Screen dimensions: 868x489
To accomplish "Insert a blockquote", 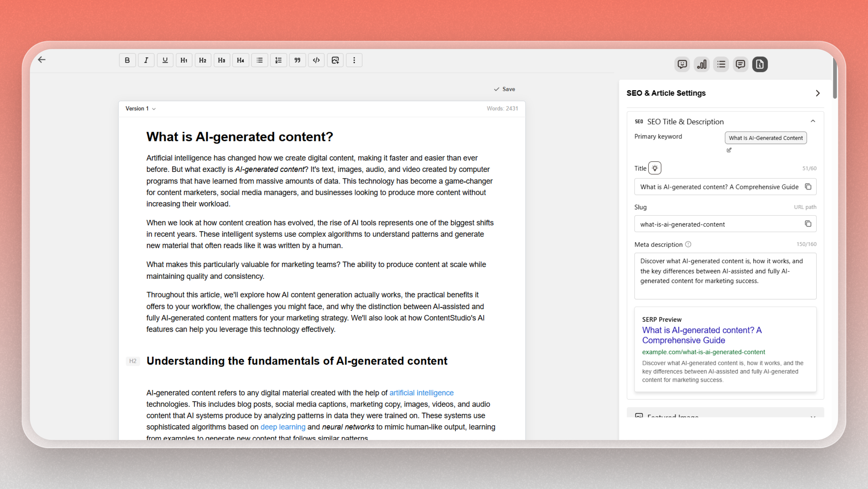I will pyautogui.click(x=297, y=60).
